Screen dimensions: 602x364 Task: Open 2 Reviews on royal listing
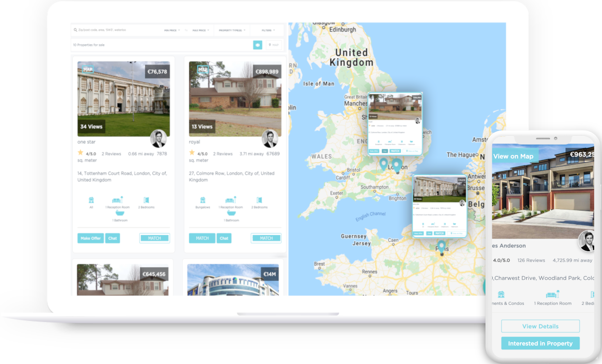pyautogui.click(x=223, y=154)
